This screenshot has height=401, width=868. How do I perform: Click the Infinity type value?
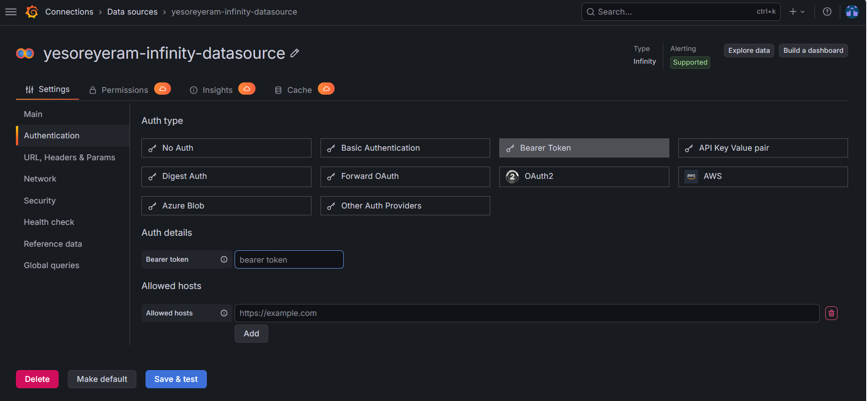pyautogui.click(x=645, y=61)
